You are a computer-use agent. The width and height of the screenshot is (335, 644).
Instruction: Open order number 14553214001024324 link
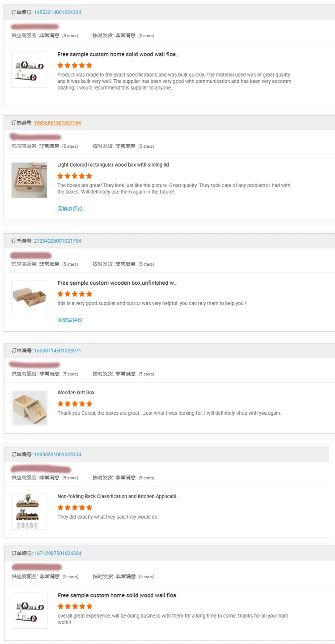click(57, 13)
